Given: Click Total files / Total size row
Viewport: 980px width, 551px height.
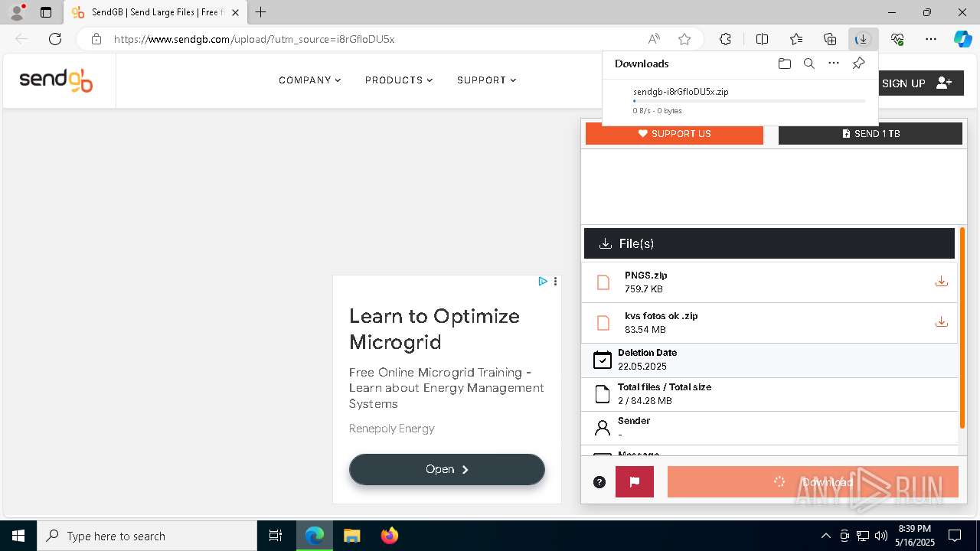Looking at the screenshot, I should 769,394.
